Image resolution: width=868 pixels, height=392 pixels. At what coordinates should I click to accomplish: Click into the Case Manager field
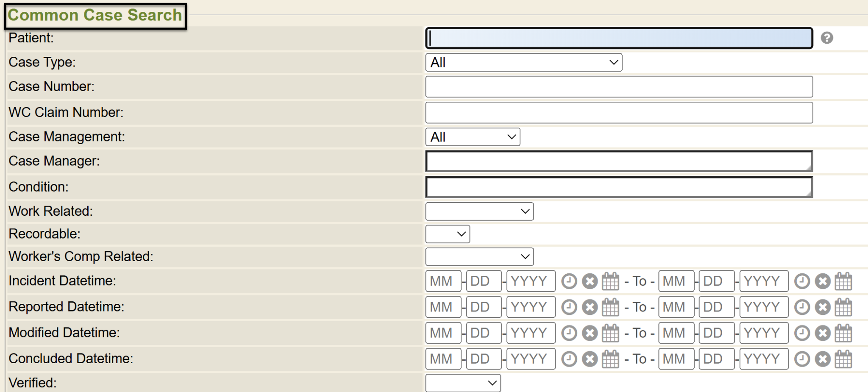[x=619, y=161]
